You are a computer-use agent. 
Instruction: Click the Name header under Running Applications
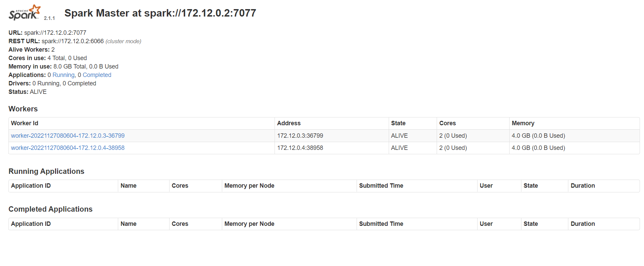click(x=128, y=186)
